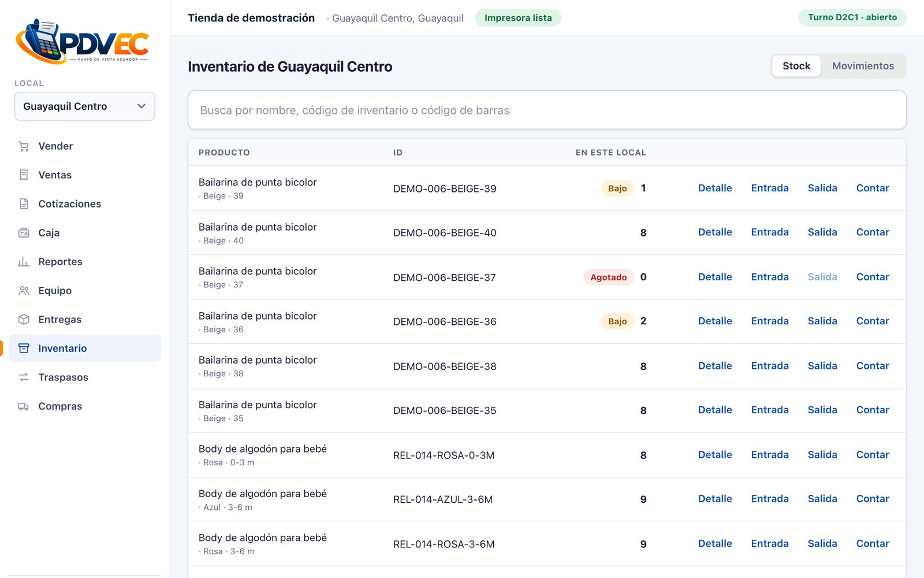This screenshot has height=578, width=924.
Task: Open Detalle for REL-014-ROSA-0-3M
Action: (x=715, y=455)
